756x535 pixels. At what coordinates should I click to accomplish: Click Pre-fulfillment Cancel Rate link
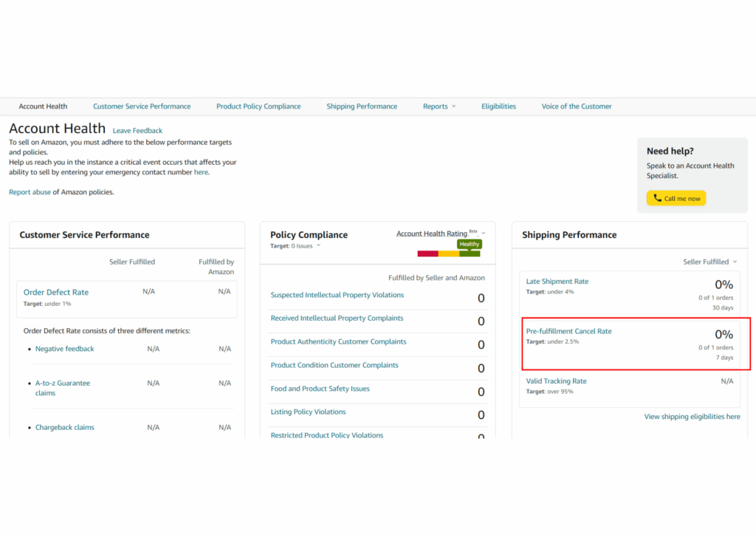[568, 331]
